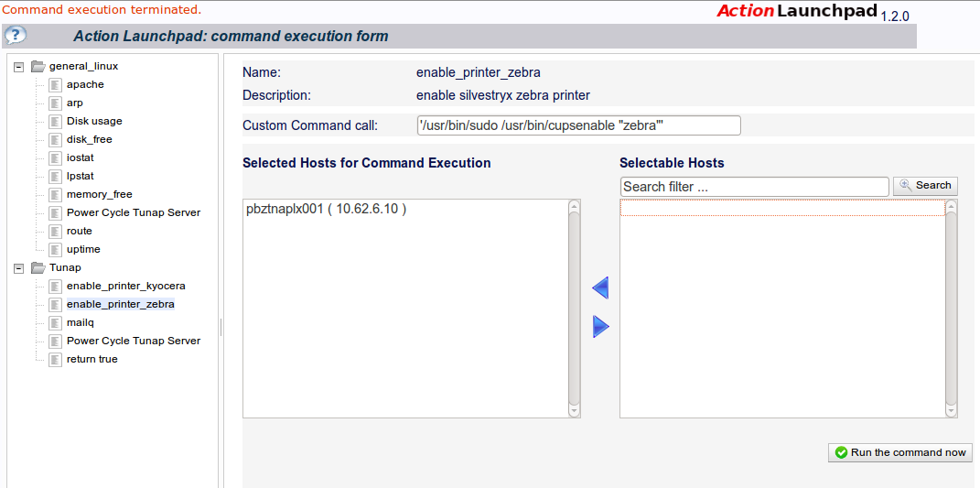
Task: Select host pbztnaplx001 in selected hosts list
Action: [x=327, y=210]
